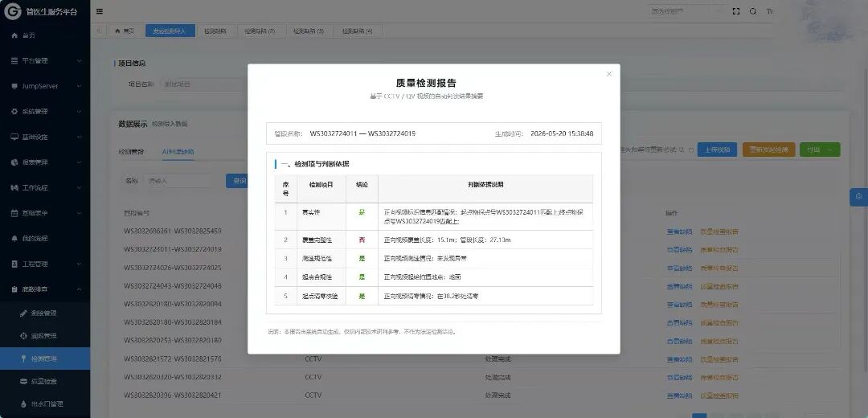The image size is (868, 418).
Task: Click the orange re-detect button
Action: [769, 150]
